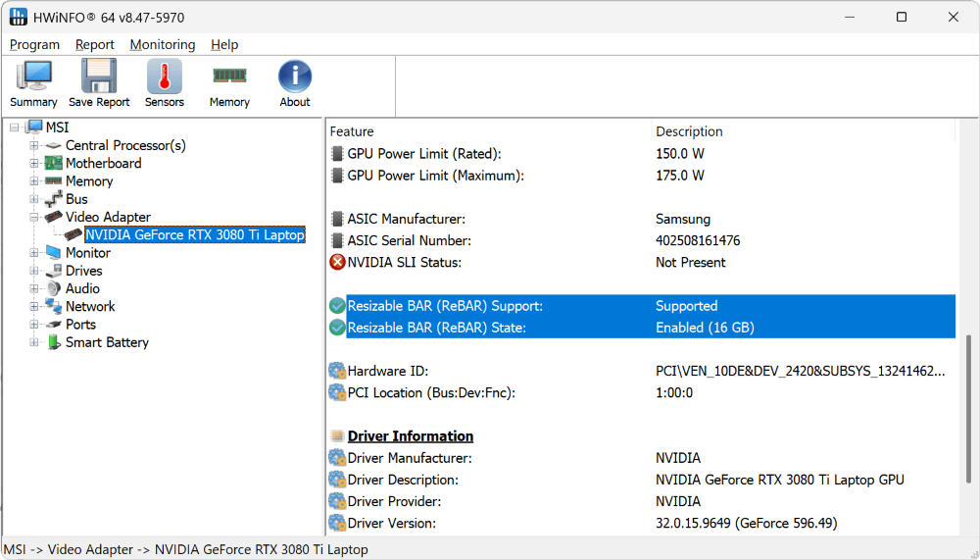Click the Bus tree node icon
Image resolution: width=980 pixels, height=560 pixels.
tap(54, 200)
